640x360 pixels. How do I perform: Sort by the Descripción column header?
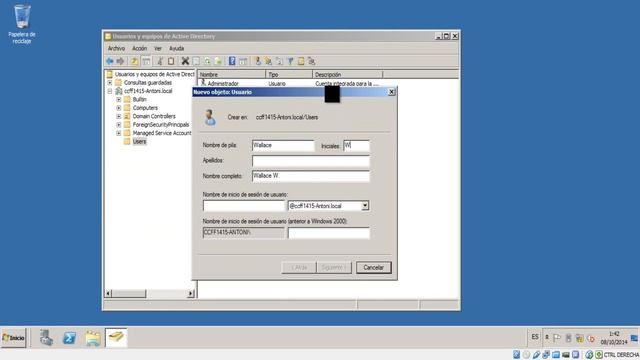tap(348, 74)
